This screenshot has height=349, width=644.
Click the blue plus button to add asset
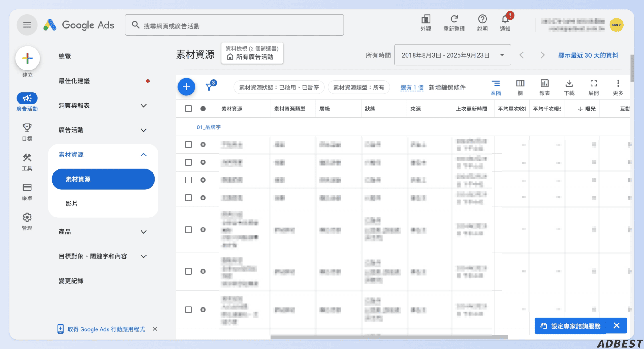[x=186, y=87]
